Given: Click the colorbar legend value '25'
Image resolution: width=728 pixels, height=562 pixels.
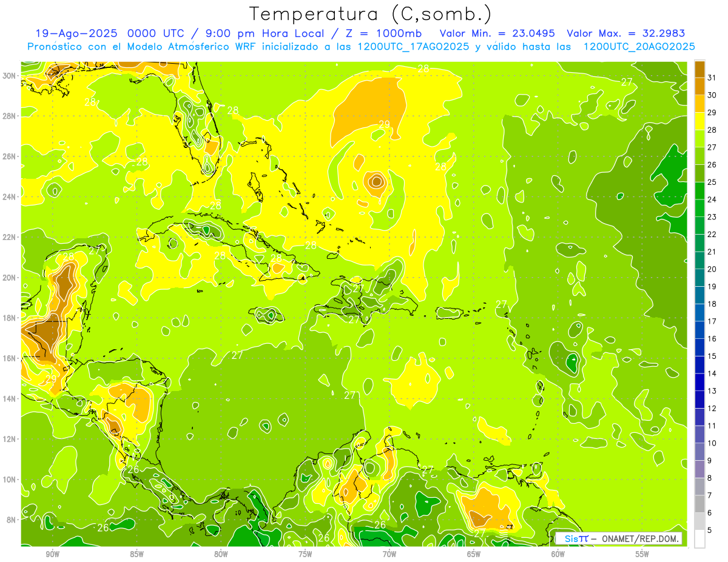Looking at the screenshot, I should click(x=713, y=182).
